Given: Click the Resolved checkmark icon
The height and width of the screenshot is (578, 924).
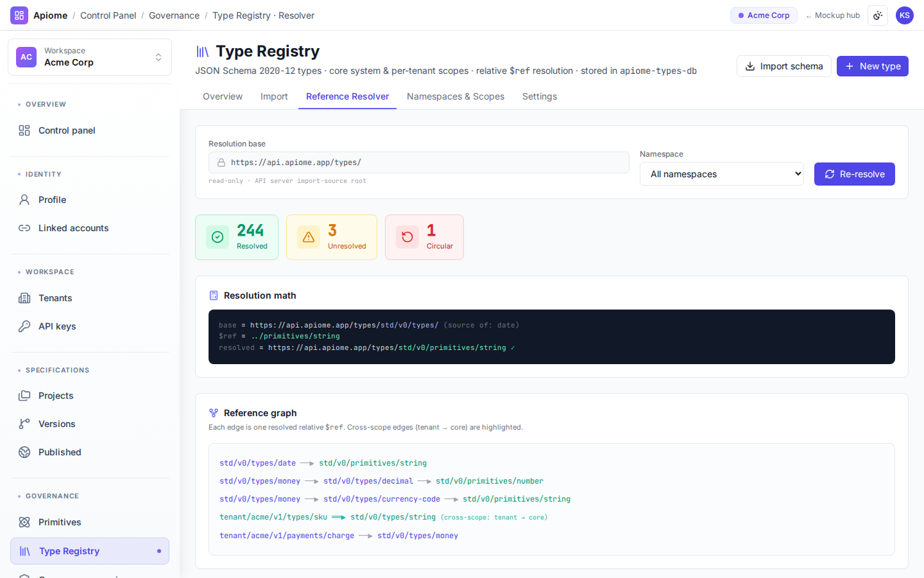Looking at the screenshot, I should [x=218, y=237].
